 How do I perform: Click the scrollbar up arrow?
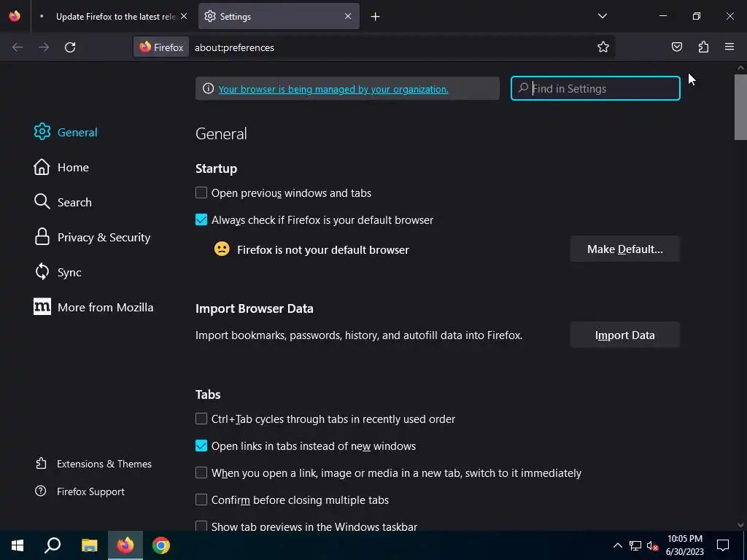tap(740, 68)
